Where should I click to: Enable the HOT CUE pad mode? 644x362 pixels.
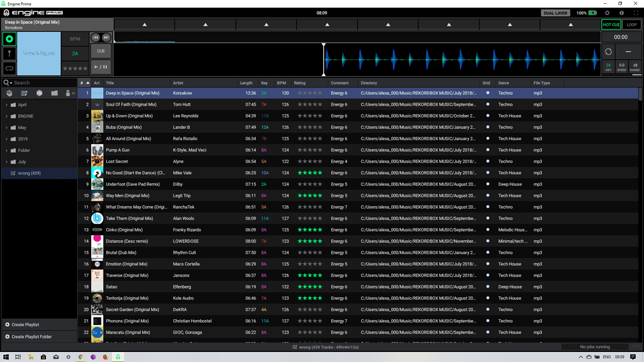pyautogui.click(x=610, y=25)
